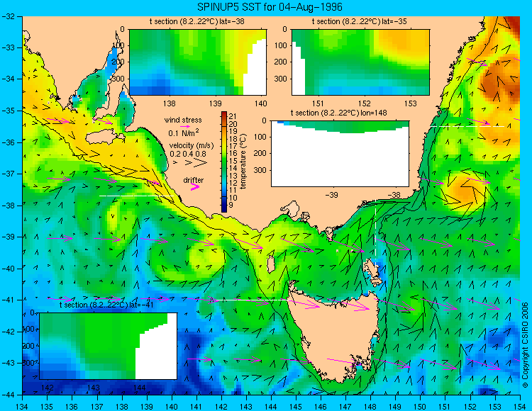This screenshot has width=532, height=411.
Task: Click the 'temperature (°C)' colorbar label
Action: tap(243, 162)
